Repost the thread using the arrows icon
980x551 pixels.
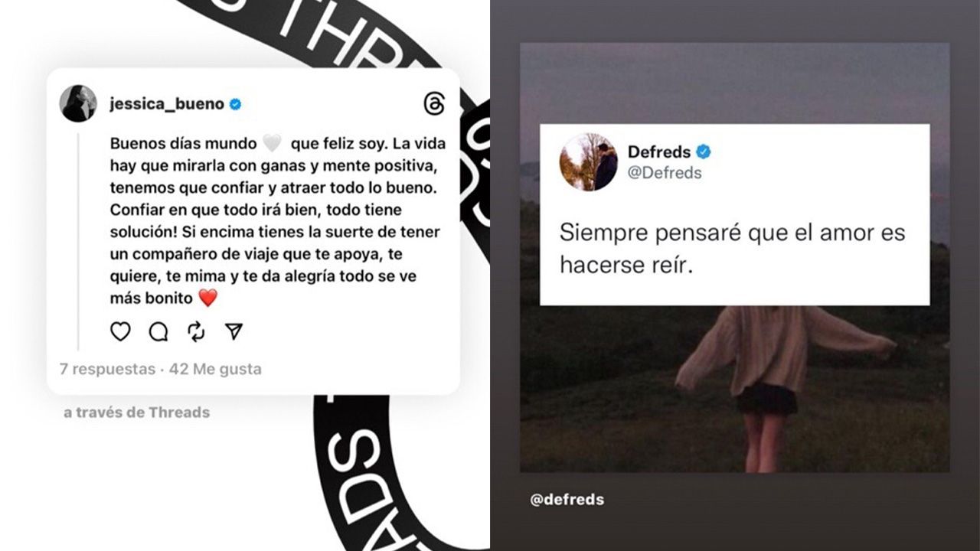[x=196, y=331]
